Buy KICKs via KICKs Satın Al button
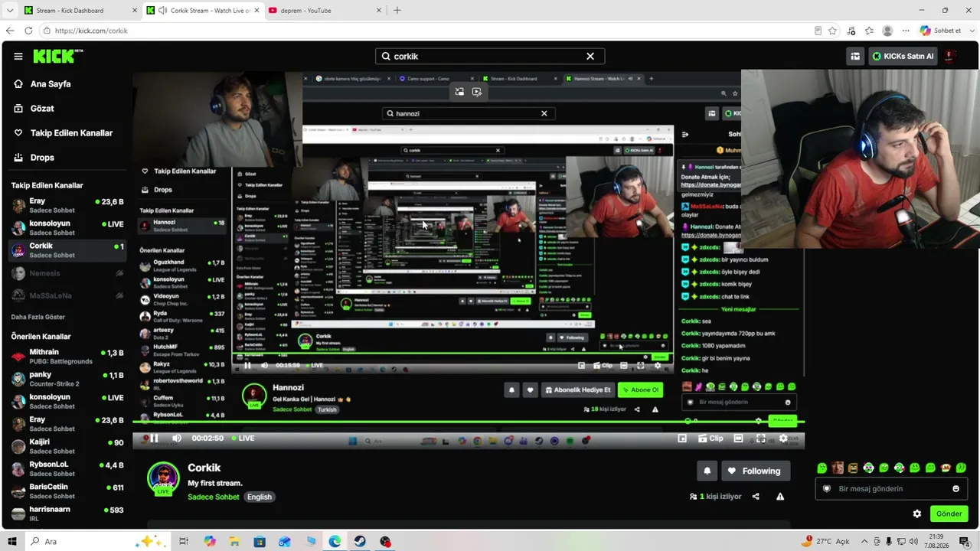The image size is (980, 551). (x=902, y=56)
